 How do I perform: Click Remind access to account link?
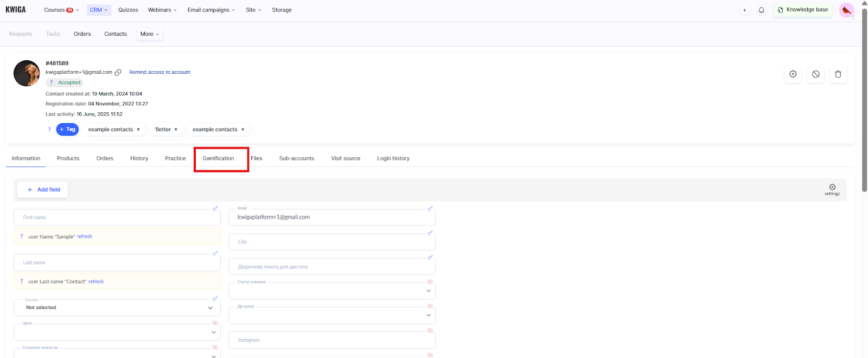point(159,72)
